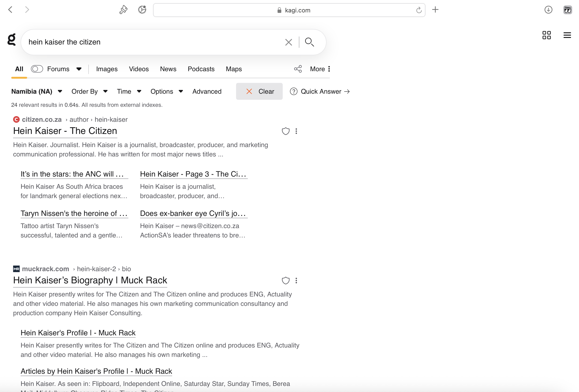Click the browser downloads icon
Image resolution: width=579 pixels, height=392 pixels.
(x=548, y=10)
